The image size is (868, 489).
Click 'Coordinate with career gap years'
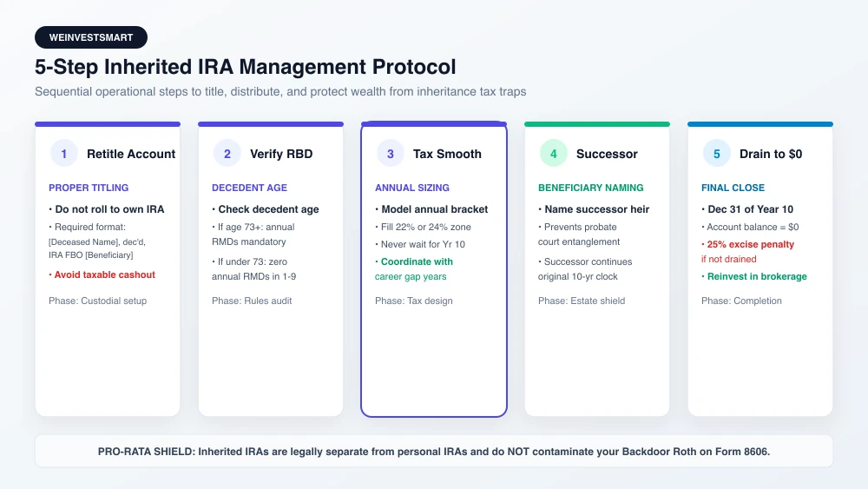(x=414, y=269)
